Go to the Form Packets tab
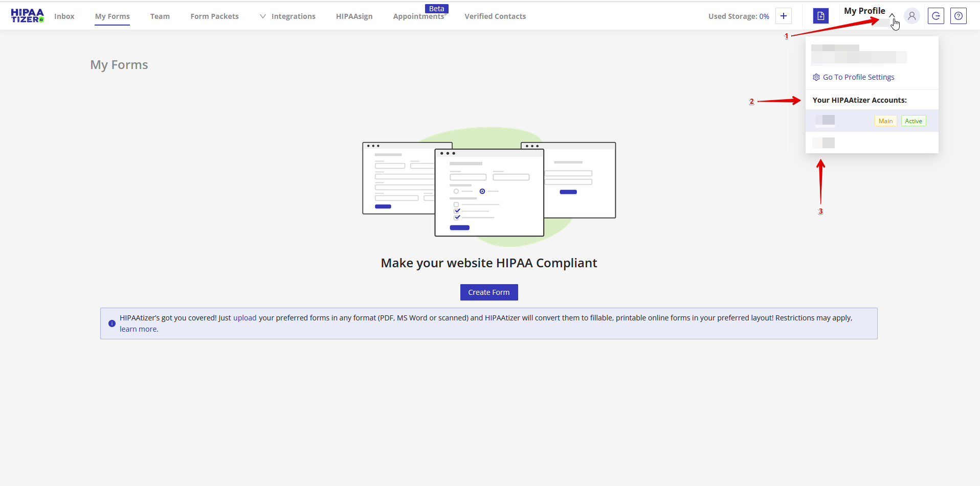Image resolution: width=980 pixels, height=486 pixels. [x=214, y=16]
